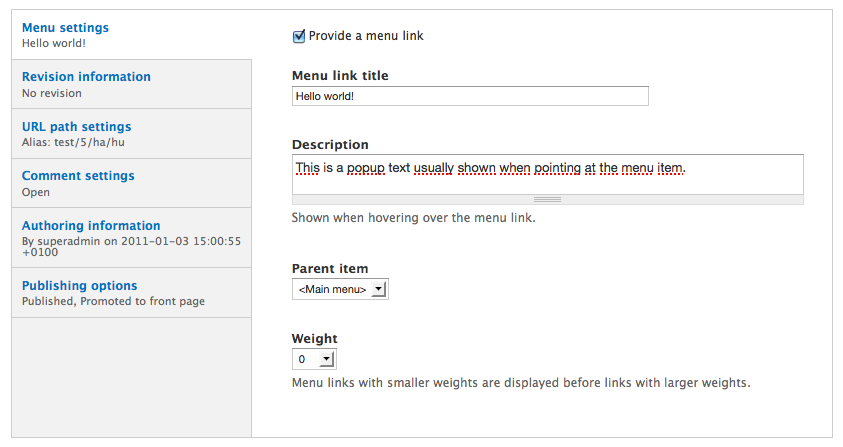The width and height of the screenshot is (843, 447).
Task: Open the Authoring information tab
Action: click(x=91, y=226)
